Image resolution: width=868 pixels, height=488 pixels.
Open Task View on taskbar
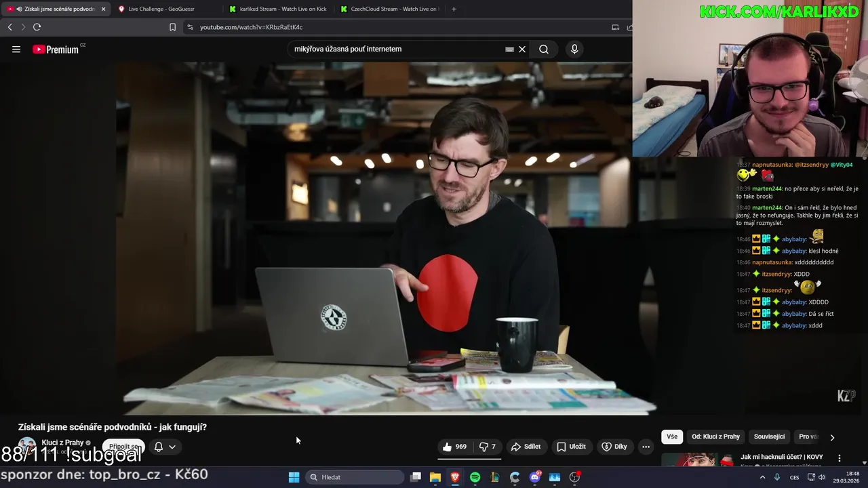(x=416, y=477)
